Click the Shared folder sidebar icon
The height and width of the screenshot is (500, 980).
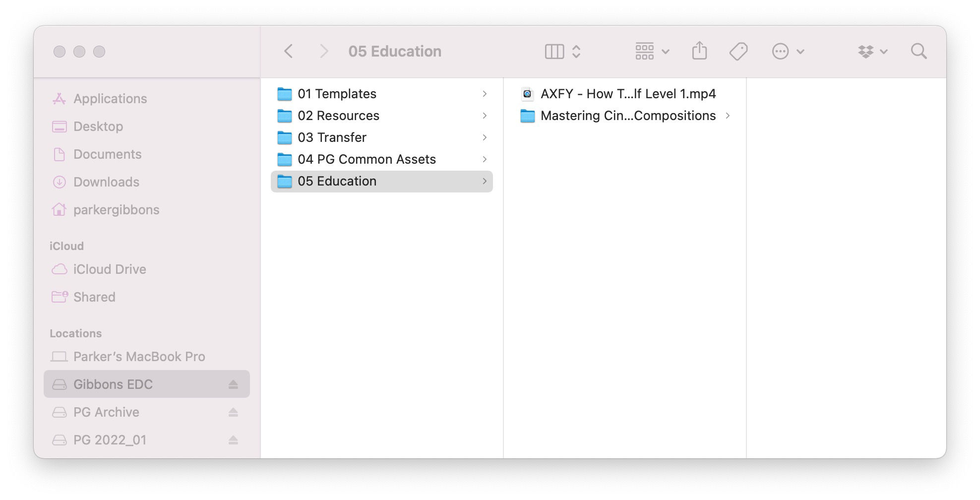[x=60, y=297]
